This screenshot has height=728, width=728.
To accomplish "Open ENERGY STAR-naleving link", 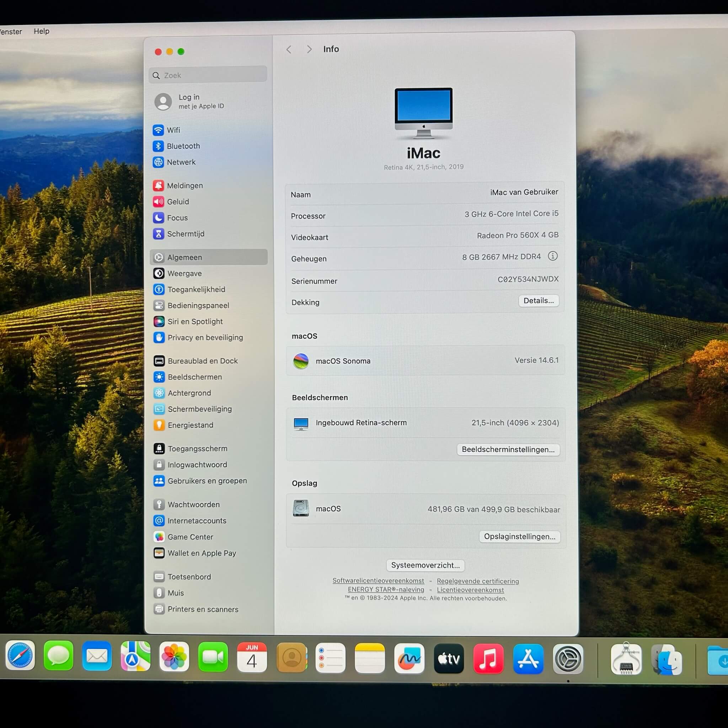I will click(386, 589).
